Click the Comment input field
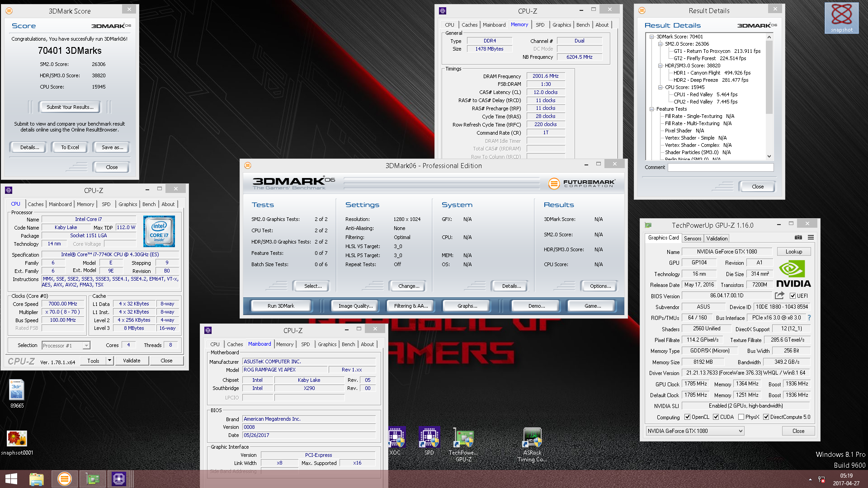The height and width of the screenshot is (488, 868). pyautogui.click(x=721, y=167)
